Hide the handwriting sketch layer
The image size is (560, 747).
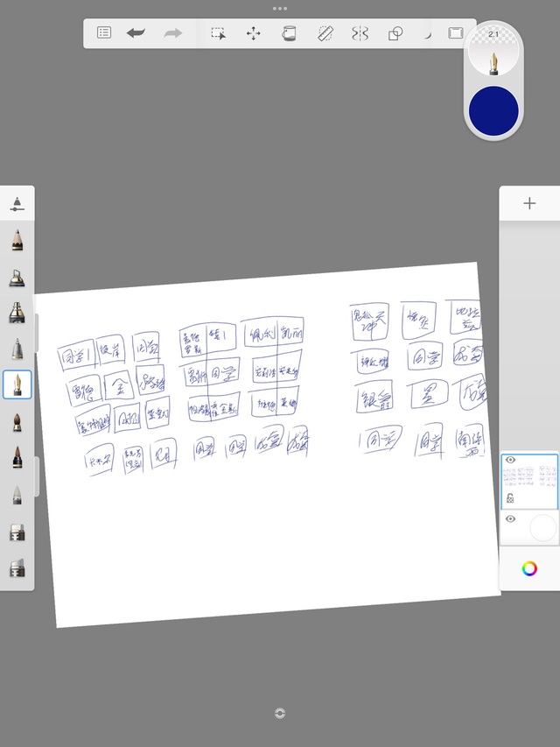coord(510,461)
